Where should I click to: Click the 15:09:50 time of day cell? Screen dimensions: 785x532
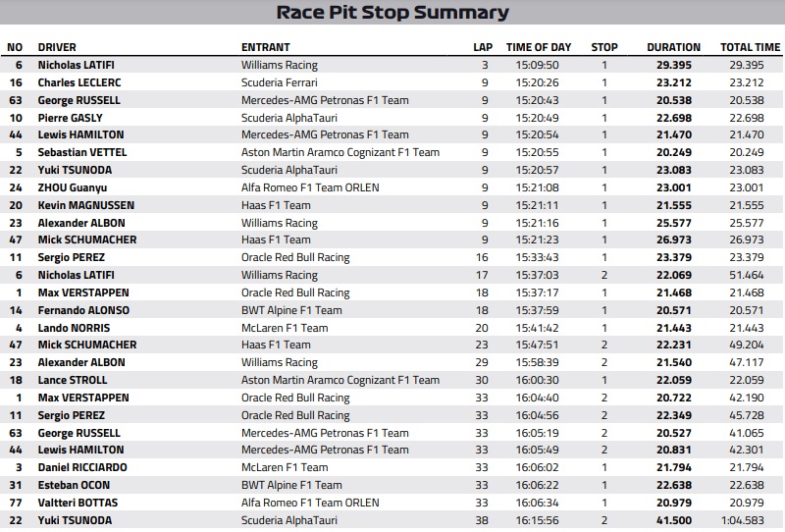539,65
